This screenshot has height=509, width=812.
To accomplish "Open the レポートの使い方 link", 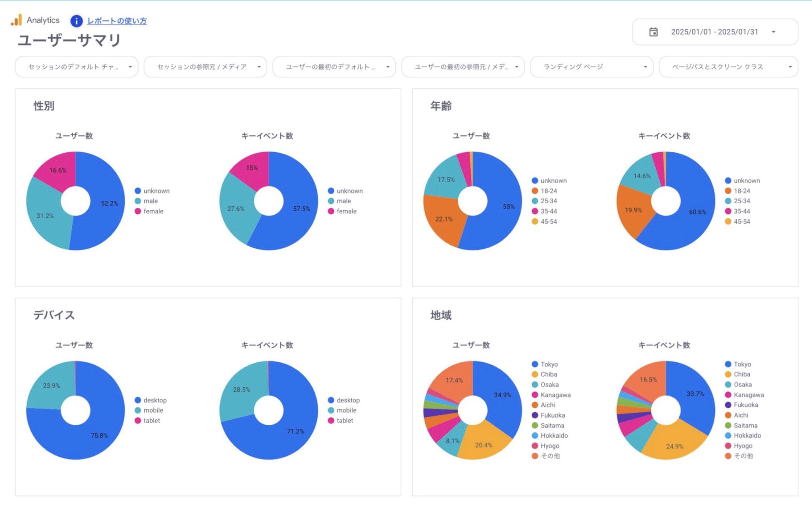I will click(117, 21).
